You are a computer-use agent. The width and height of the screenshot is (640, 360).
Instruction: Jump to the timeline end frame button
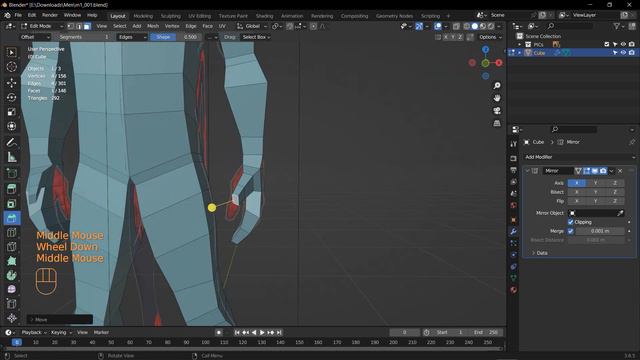pyautogui.click(x=279, y=332)
